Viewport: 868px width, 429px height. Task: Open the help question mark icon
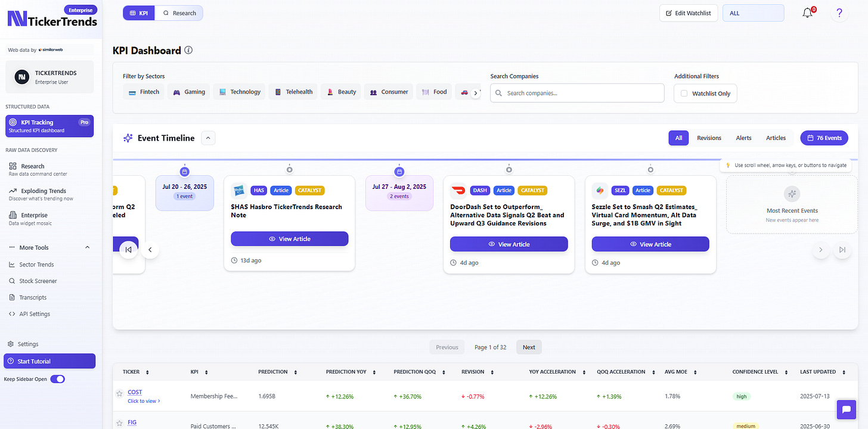click(839, 13)
